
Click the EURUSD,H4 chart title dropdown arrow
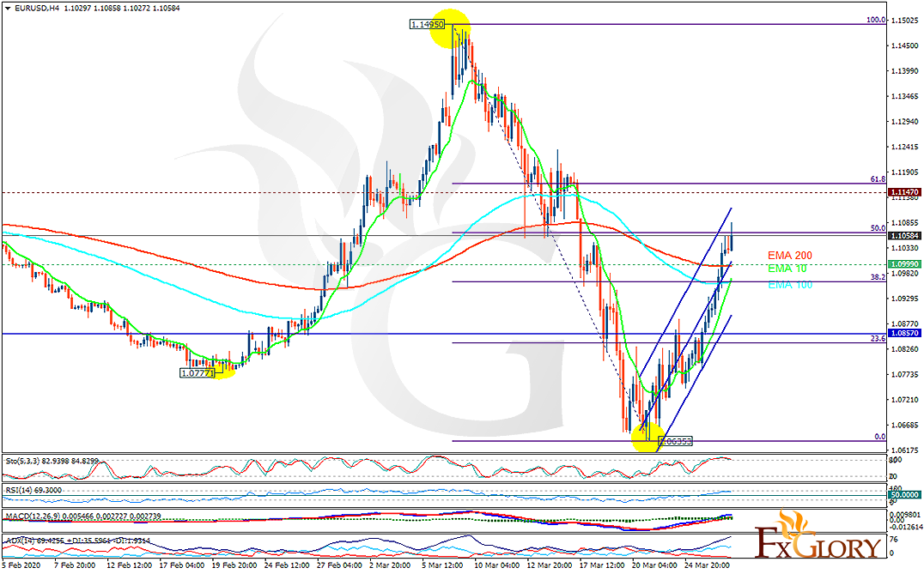click(x=7, y=9)
